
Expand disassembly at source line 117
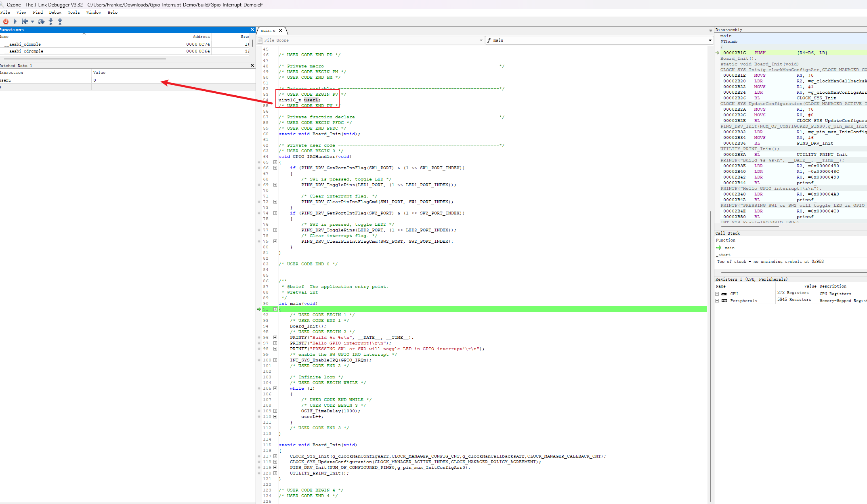tap(275, 456)
